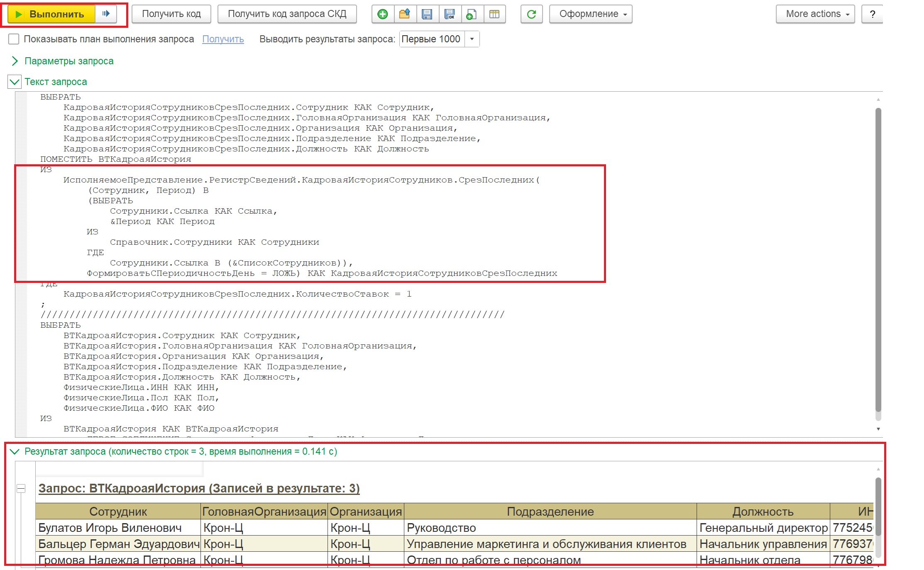The height and width of the screenshot is (570, 924).
Task: Open the ВТКадроаяИстория result heading link
Action: pyautogui.click(x=199, y=488)
